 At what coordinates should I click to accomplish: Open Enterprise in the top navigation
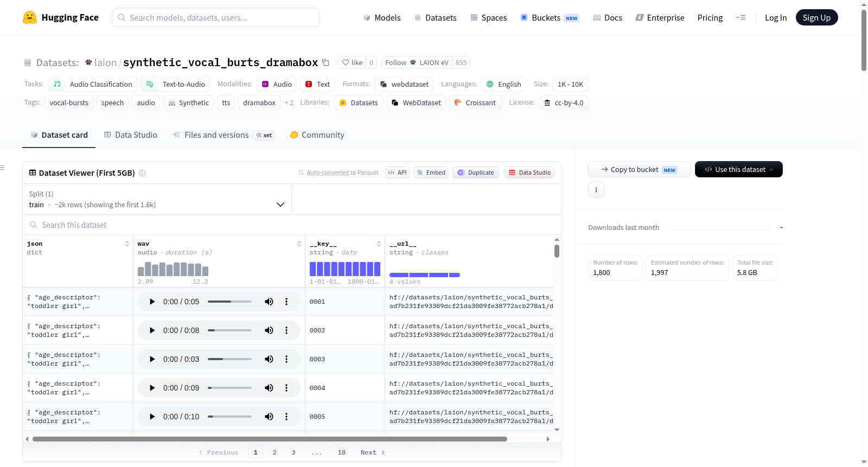click(660, 17)
